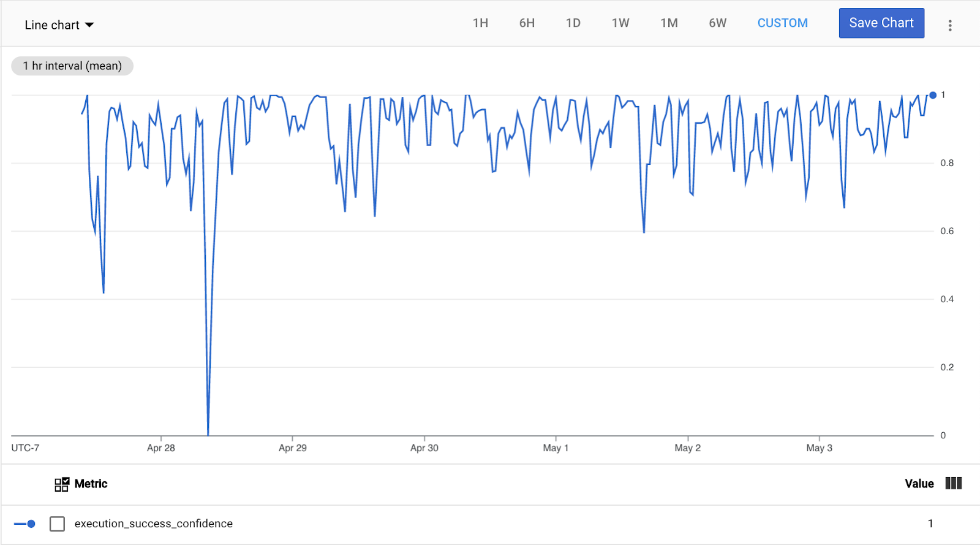Image resolution: width=980 pixels, height=545 pixels.
Task: Sort by the Value column header
Action: (x=919, y=484)
